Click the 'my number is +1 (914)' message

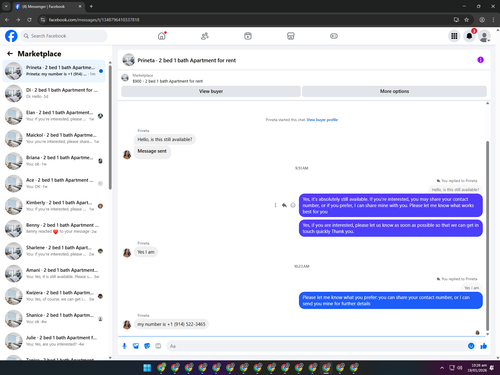[x=171, y=324]
